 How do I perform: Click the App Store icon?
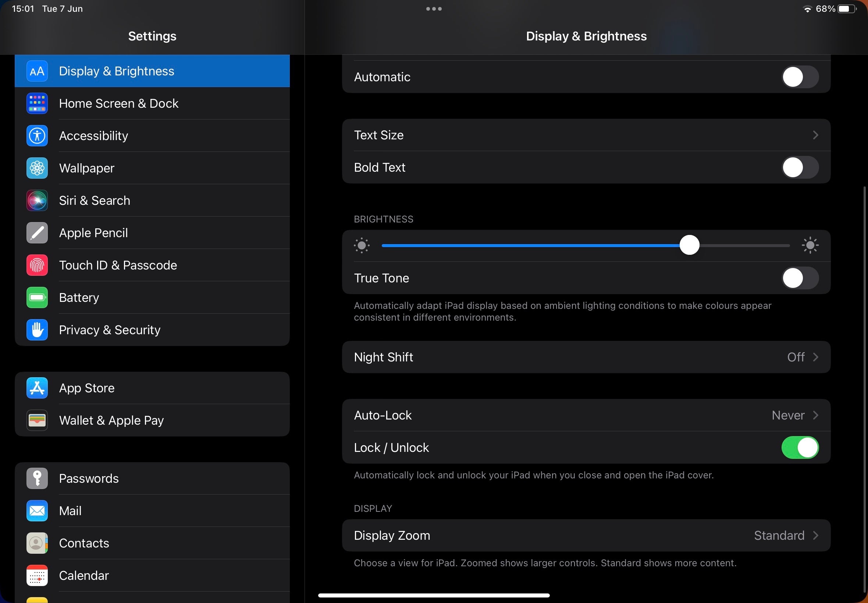click(x=37, y=388)
